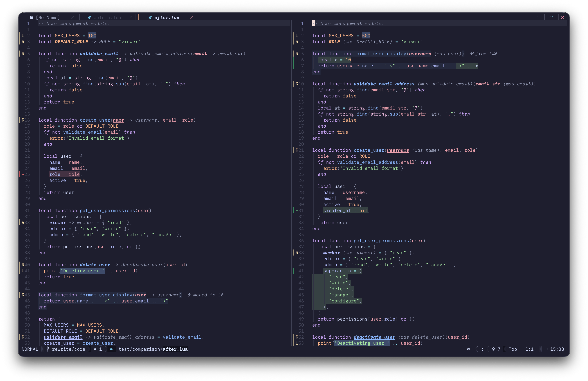Click the R sign on left pane line 3
Screen dimensions: 588x381
[x=23, y=42]
